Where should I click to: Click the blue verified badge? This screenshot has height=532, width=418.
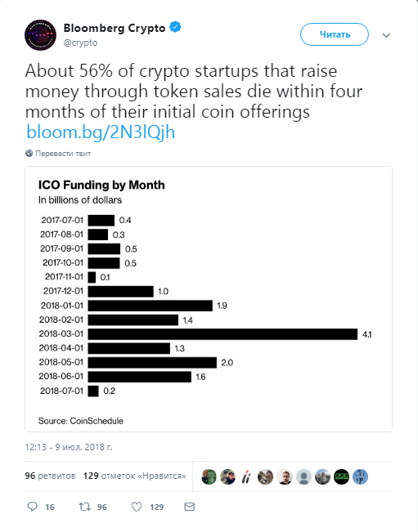tap(175, 27)
